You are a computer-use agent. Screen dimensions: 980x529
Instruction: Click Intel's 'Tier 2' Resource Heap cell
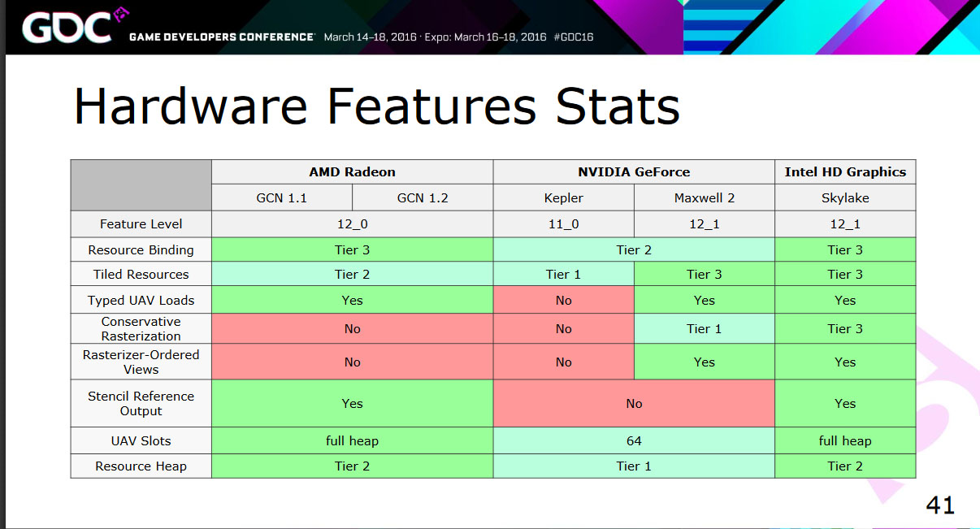pos(845,466)
